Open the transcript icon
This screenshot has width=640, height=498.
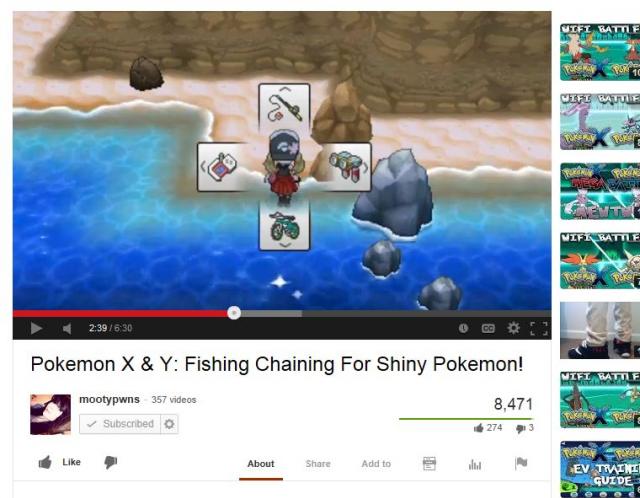pos(429,463)
